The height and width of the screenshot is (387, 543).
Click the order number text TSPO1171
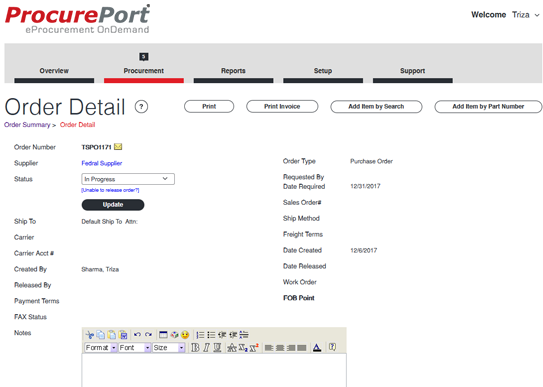coord(96,147)
